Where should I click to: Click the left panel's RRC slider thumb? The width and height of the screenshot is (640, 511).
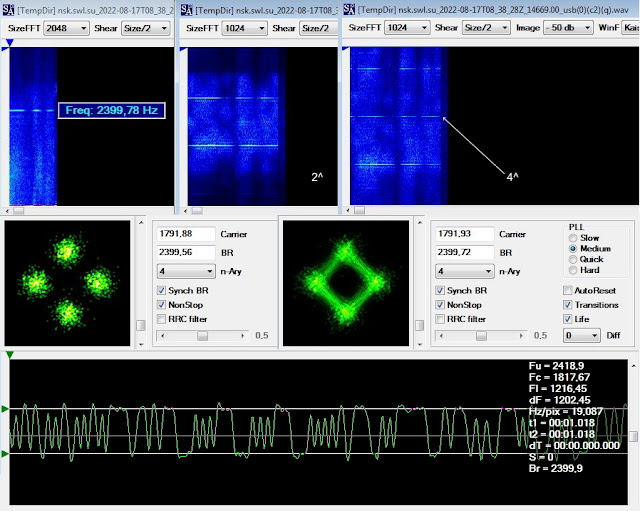pyautogui.click(x=202, y=336)
